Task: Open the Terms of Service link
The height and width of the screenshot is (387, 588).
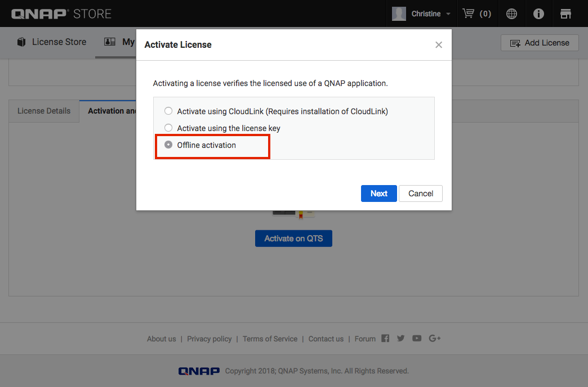Action: (270, 339)
